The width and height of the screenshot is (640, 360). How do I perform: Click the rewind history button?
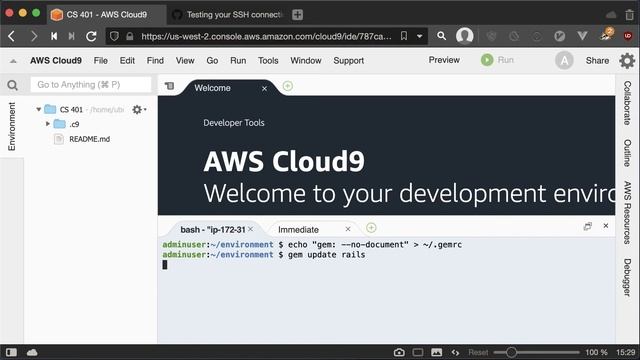pyautogui.click(x=54, y=36)
